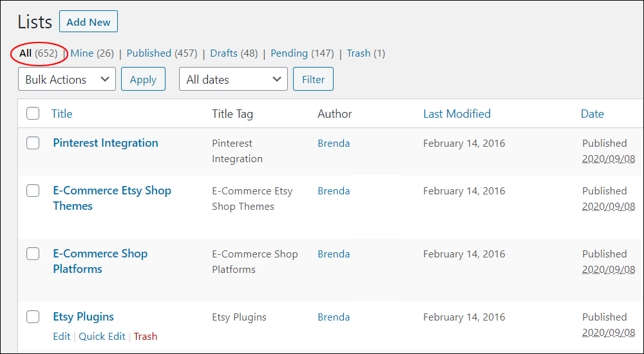Click 'Pinterest Integration' title tag text

click(237, 151)
